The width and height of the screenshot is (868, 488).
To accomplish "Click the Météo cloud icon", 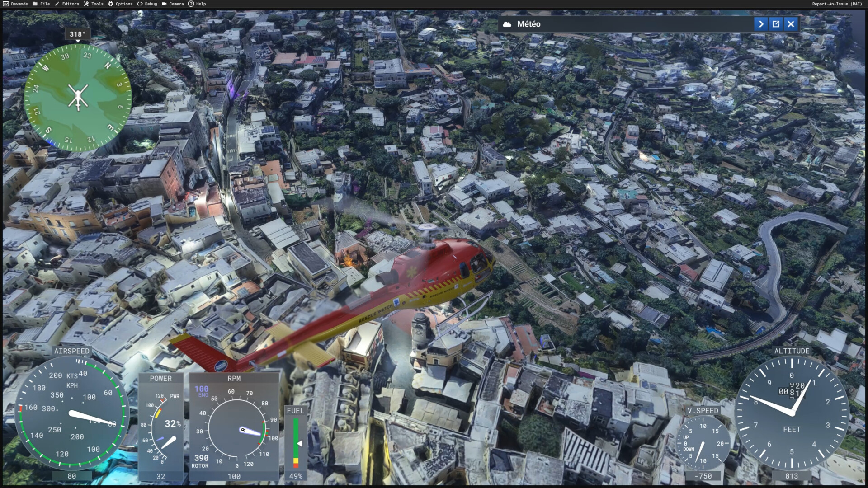I will tap(507, 24).
